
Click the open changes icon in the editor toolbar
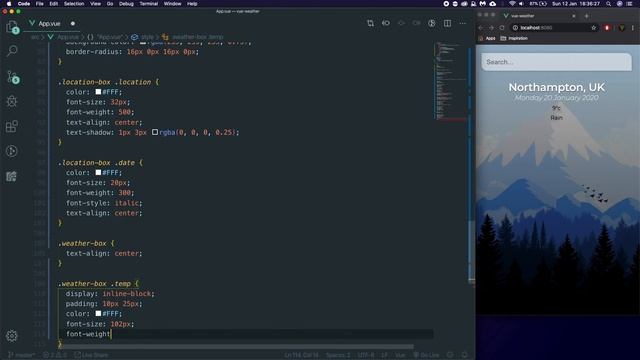pos(386,23)
